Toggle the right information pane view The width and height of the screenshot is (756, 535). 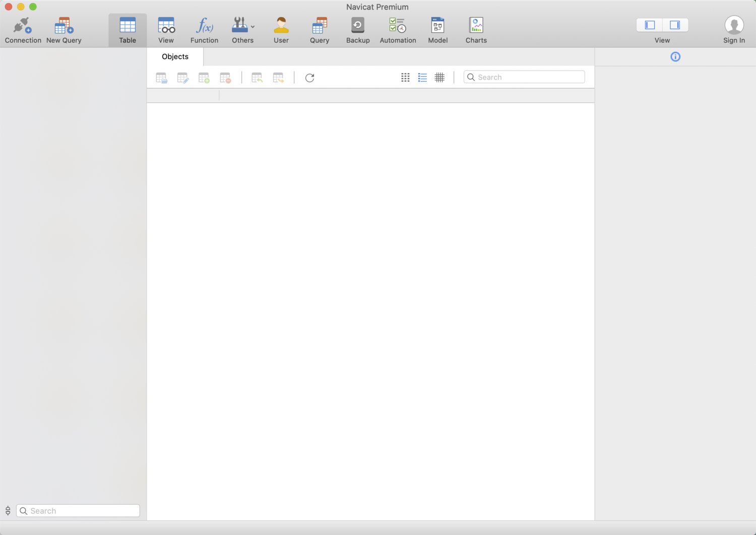[x=675, y=25]
